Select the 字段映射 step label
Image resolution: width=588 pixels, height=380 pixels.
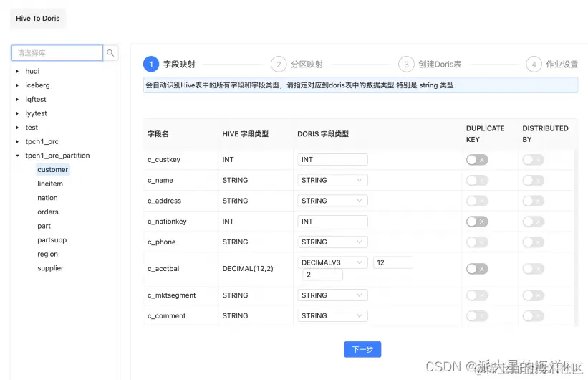click(179, 65)
